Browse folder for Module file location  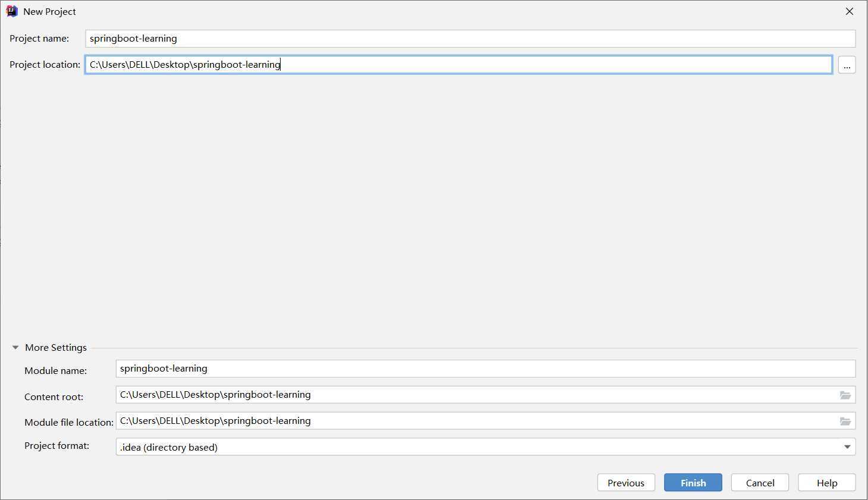tap(845, 422)
